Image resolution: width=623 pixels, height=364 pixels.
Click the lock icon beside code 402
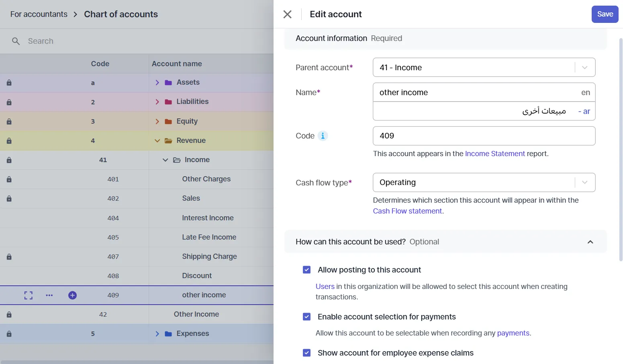click(9, 198)
